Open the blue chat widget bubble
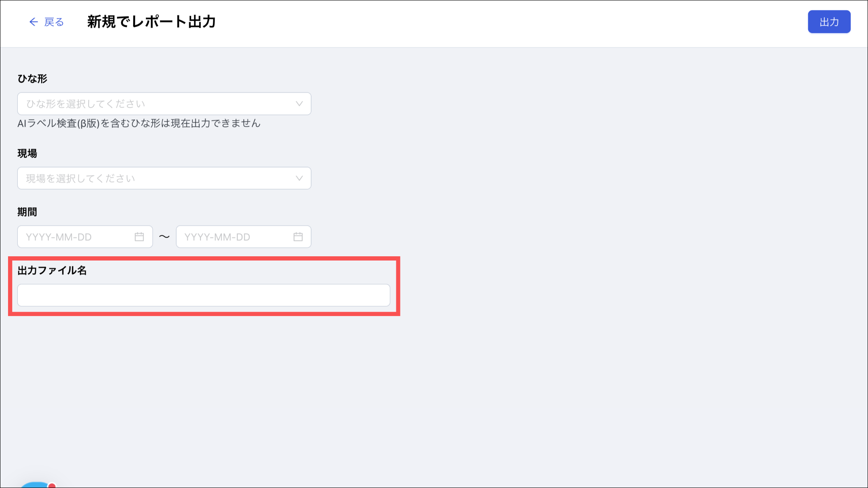 [x=36, y=485]
